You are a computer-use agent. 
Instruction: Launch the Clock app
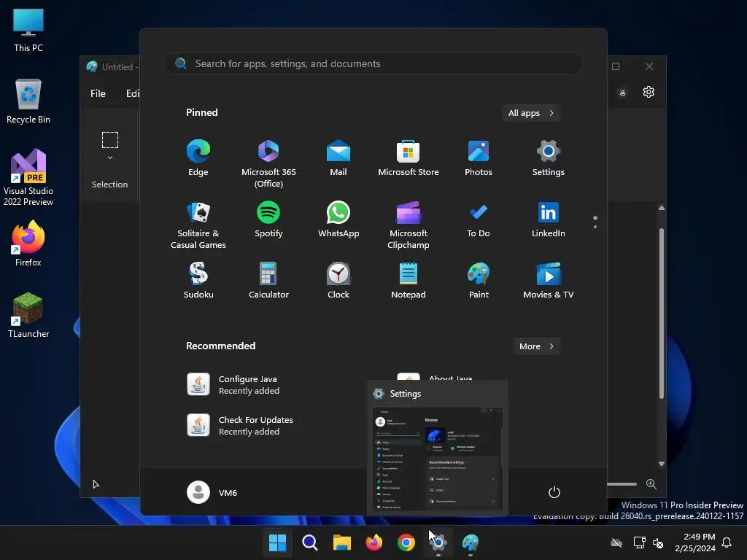coord(338,281)
